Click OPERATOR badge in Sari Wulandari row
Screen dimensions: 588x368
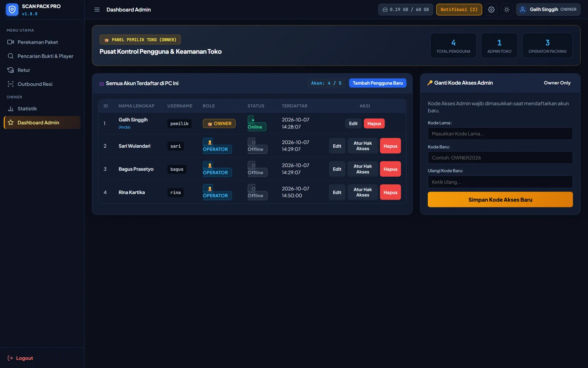(217, 146)
